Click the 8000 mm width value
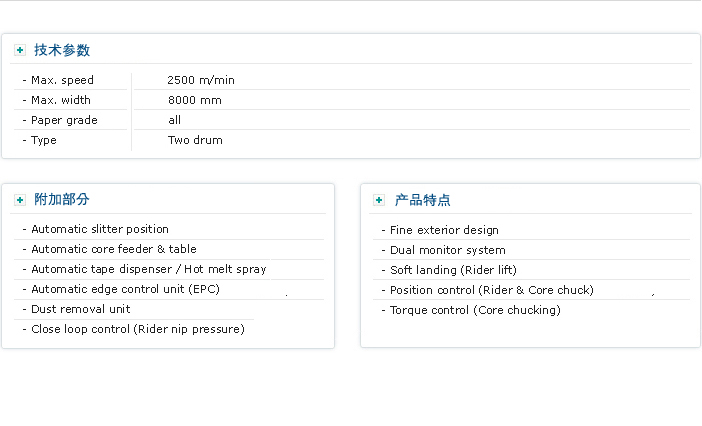The height and width of the screenshot is (426, 702). pos(195,100)
